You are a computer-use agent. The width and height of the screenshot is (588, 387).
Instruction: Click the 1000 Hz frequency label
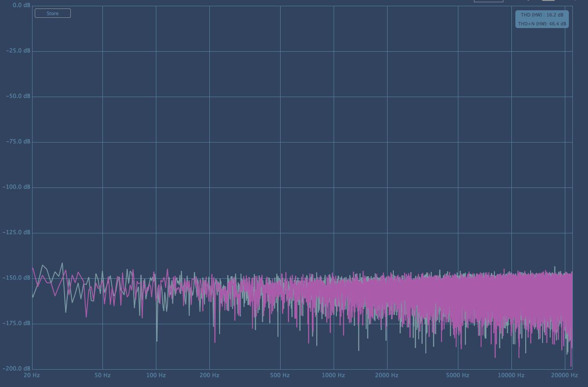(333, 375)
